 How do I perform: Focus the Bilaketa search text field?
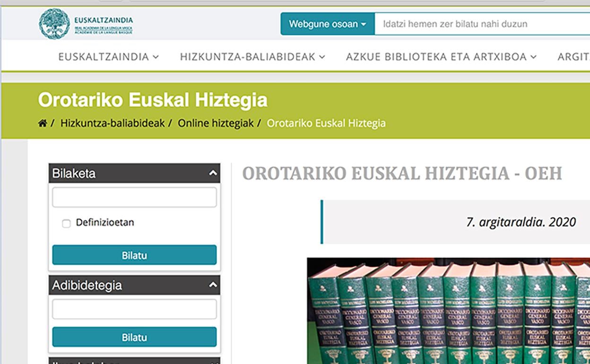(134, 198)
